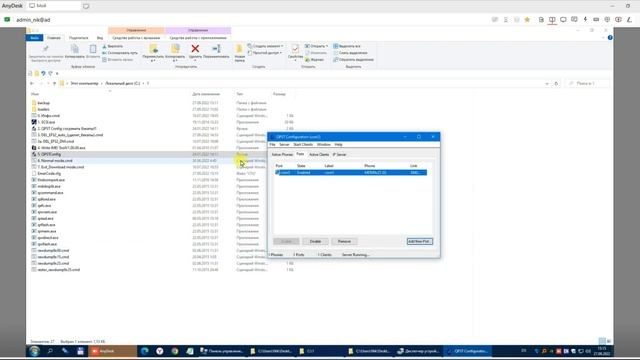Click the lightning Actions icon in AnyDesk toolbar

click(x=585, y=20)
